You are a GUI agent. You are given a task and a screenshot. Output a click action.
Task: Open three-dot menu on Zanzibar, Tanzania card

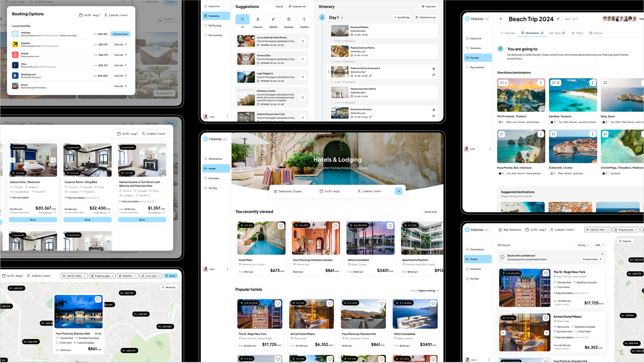593,83
